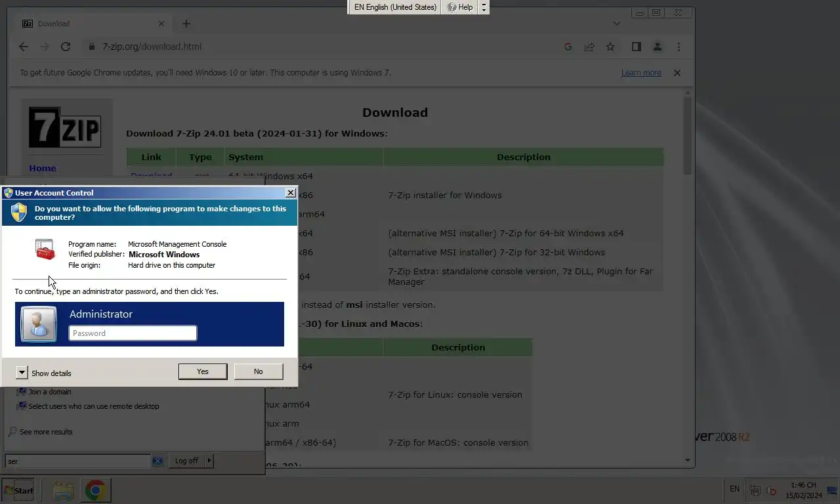The image size is (840, 504).
Task: Click the page scrollbar down arrow
Action: pyautogui.click(x=688, y=459)
